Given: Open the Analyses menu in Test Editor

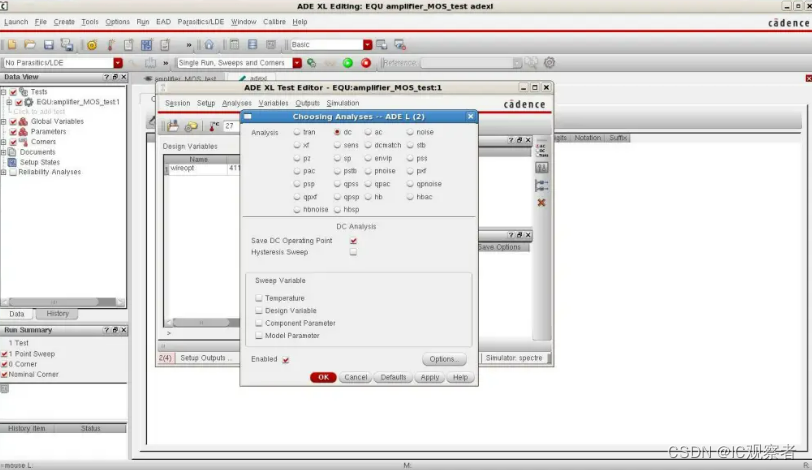Looking at the screenshot, I should pyautogui.click(x=237, y=103).
